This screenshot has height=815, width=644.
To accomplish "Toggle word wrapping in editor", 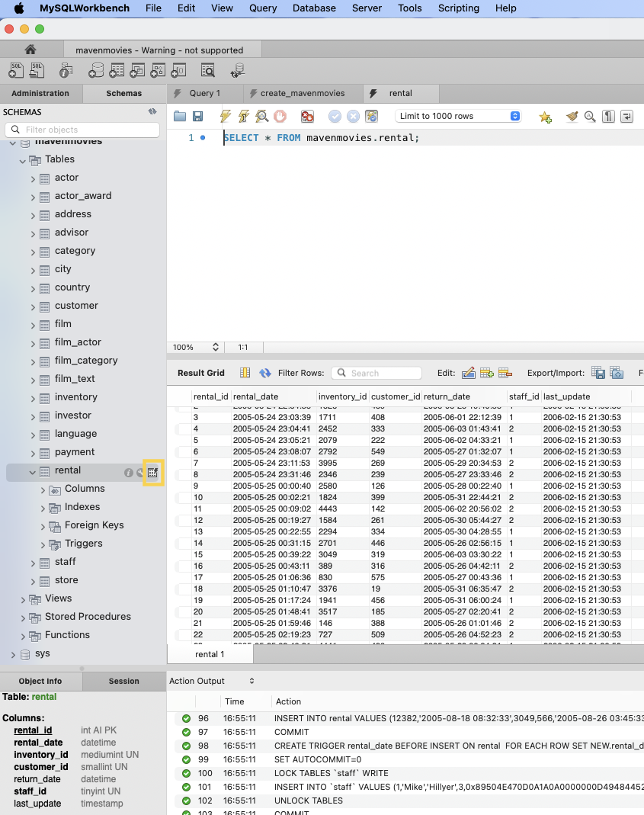I will coord(626,117).
